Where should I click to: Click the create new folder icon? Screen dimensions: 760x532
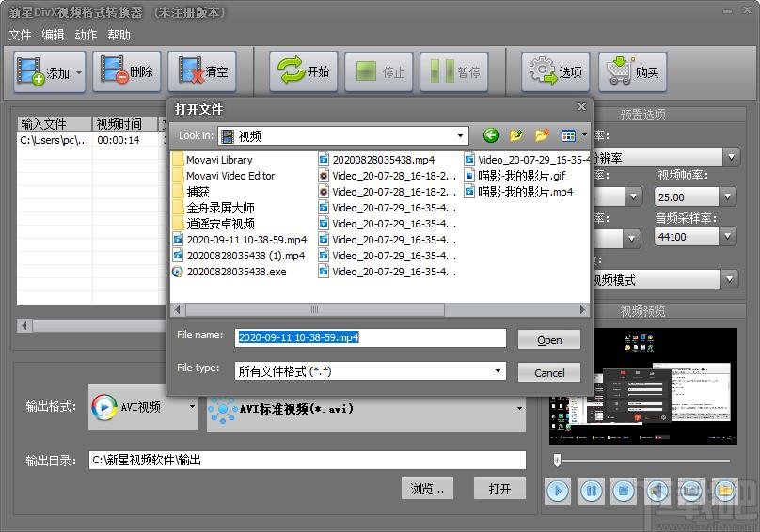[542, 135]
